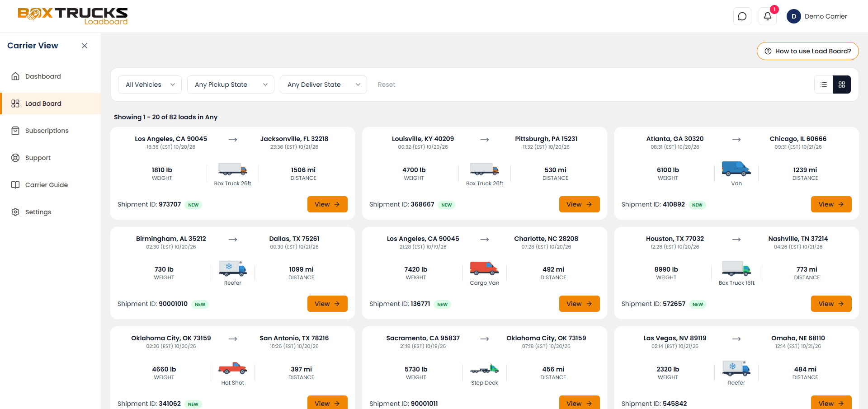Click the Box Truck 16ft icon for shipment 572657
The height and width of the screenshot is (409, 868).
(736, 268)
